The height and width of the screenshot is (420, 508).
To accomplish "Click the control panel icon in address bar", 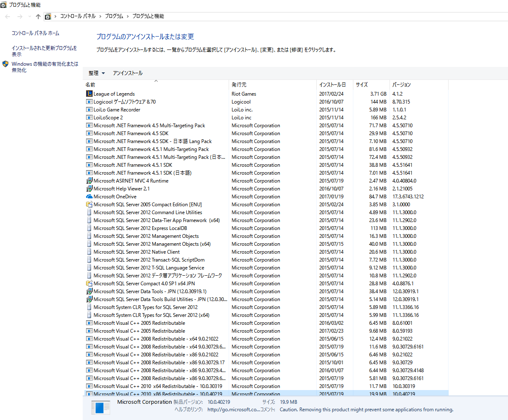I will coord(48,16).
